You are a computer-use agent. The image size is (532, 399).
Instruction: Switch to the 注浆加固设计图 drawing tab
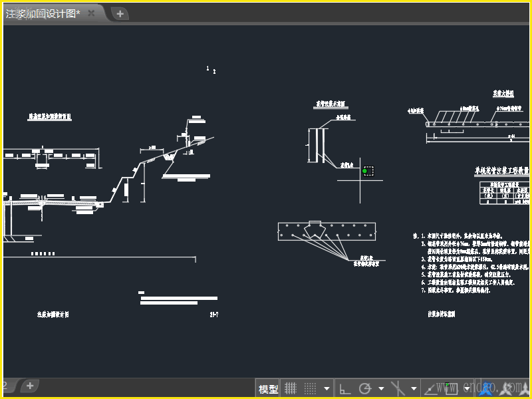click(43, 13)
